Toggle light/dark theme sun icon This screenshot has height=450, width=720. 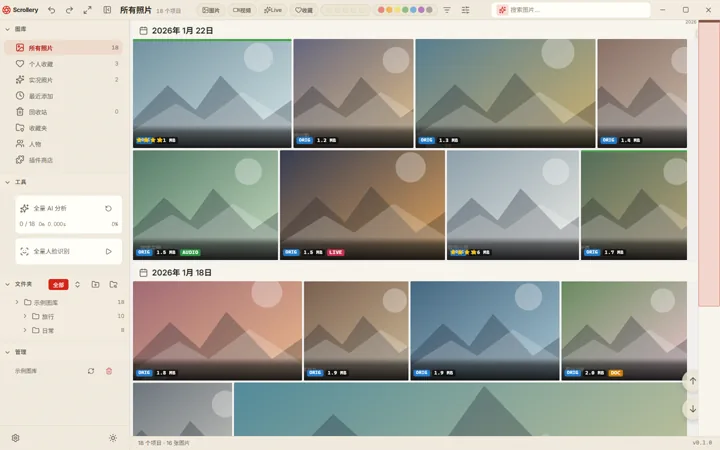[x=113, y=438]
